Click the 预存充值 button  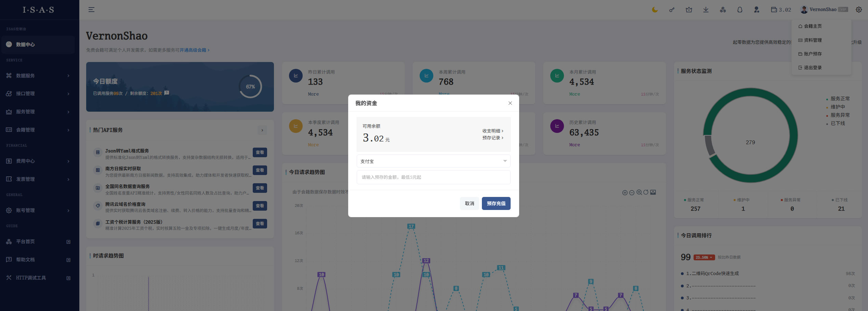pyautogui.click(x=496, y=203)
